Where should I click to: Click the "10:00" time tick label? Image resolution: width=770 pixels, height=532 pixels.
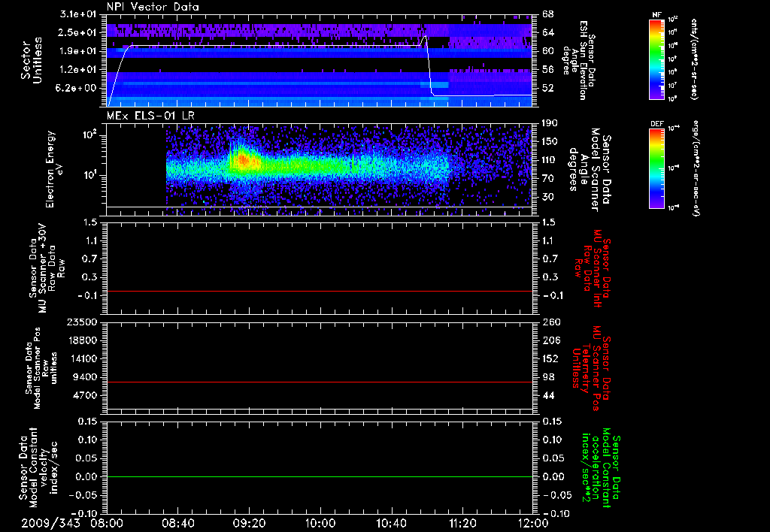coord(320,523)
